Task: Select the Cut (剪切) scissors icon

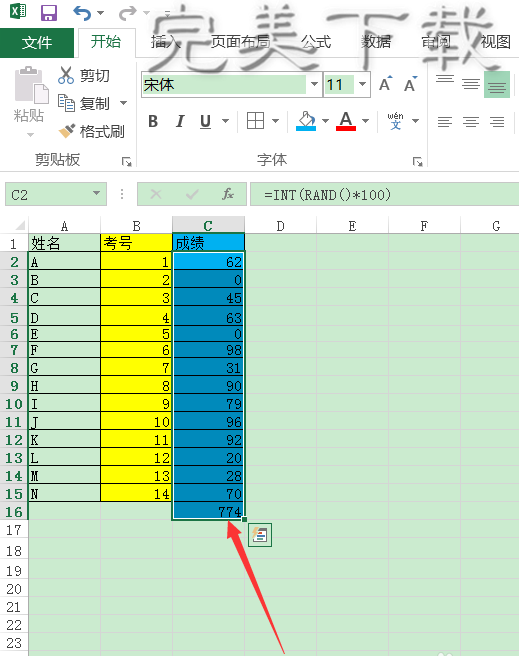Action: (x=66, y=75)
